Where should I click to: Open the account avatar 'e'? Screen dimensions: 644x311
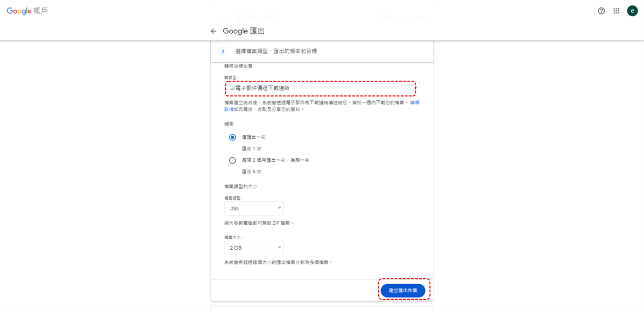[x=632, y=11]
